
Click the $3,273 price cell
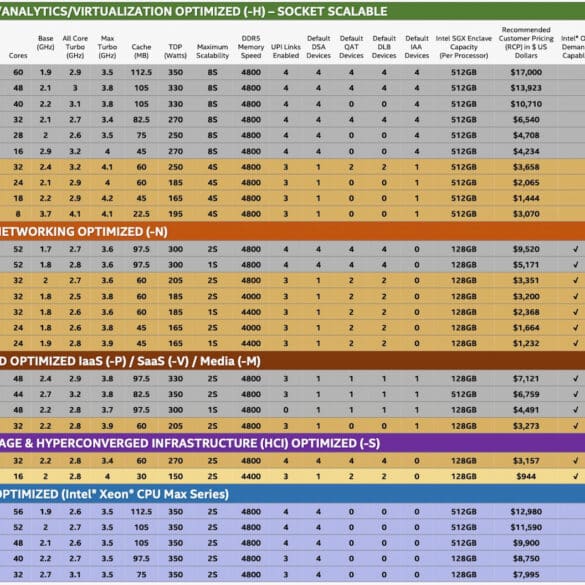[x=526, y=426]
